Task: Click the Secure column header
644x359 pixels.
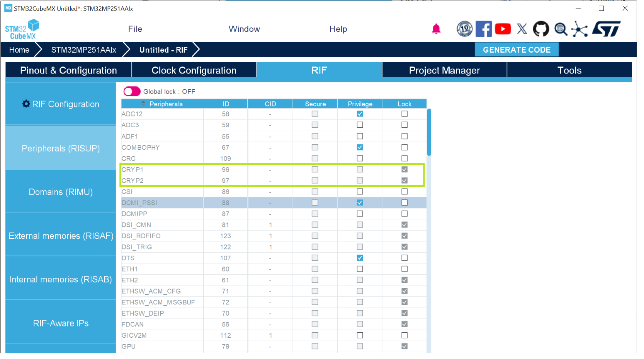Action: (315, 104)
